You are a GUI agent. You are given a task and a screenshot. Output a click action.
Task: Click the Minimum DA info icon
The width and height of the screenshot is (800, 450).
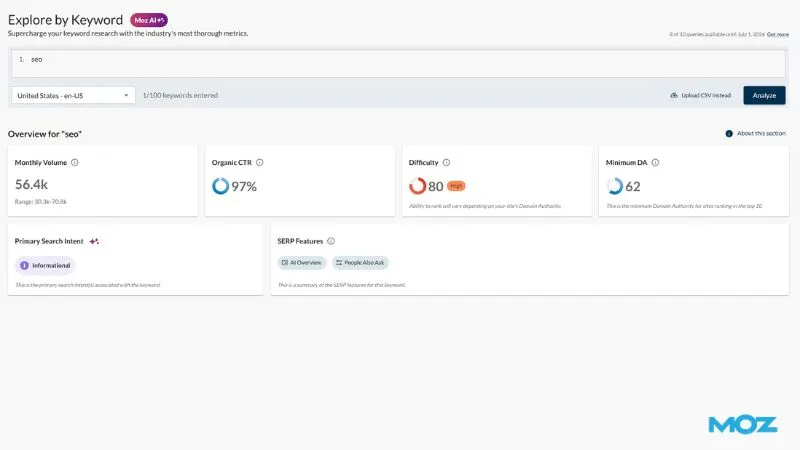pos(655,163)
